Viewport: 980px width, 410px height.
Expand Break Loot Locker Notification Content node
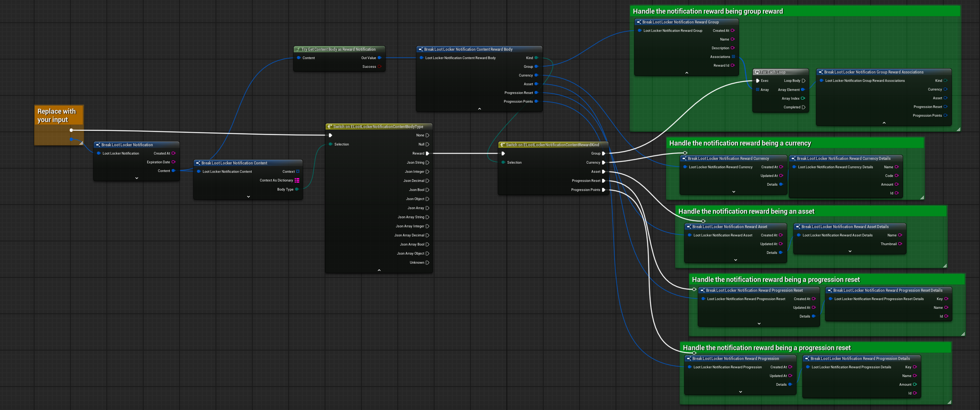click(249, 197)
